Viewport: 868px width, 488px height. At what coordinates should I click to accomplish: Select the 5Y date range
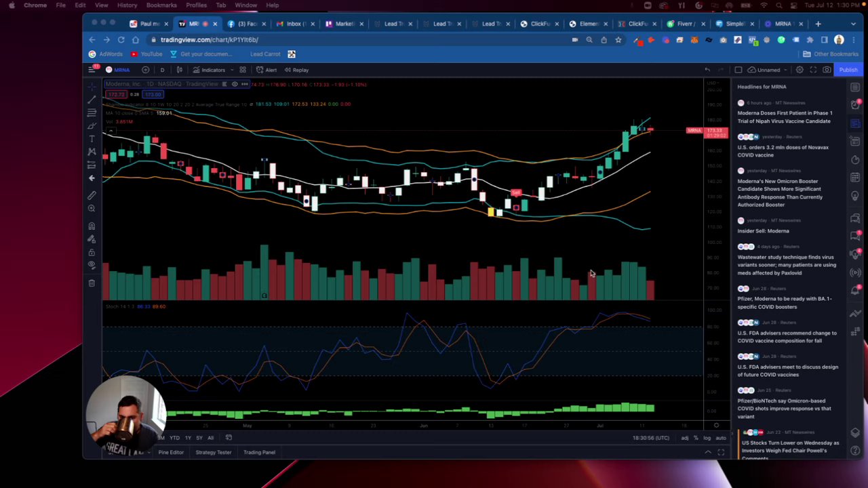click(x=199, y=438)
